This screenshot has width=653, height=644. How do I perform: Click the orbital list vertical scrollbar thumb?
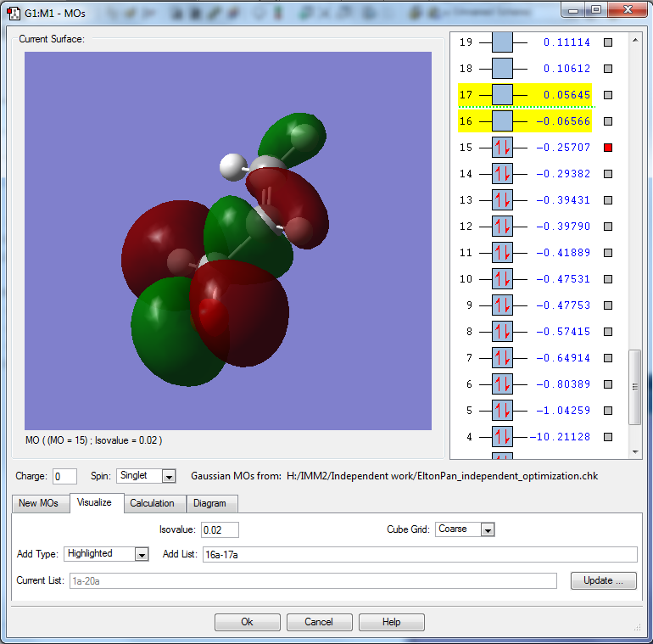635,387
